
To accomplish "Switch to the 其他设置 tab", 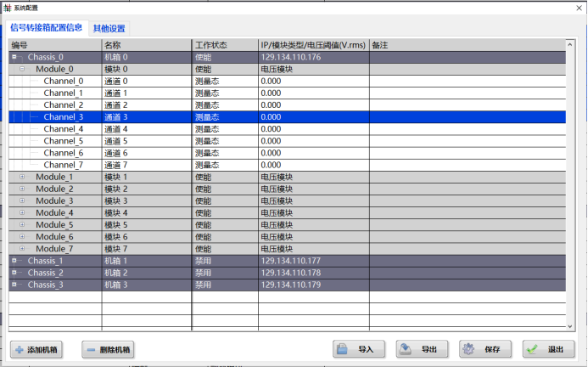I will pos(109,28).
